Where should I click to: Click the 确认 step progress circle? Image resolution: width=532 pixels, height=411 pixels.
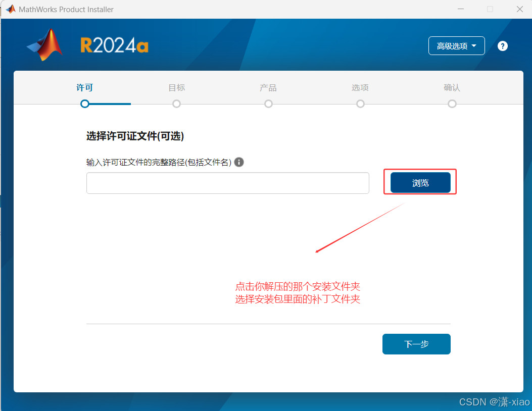click(x=452, y=104)
